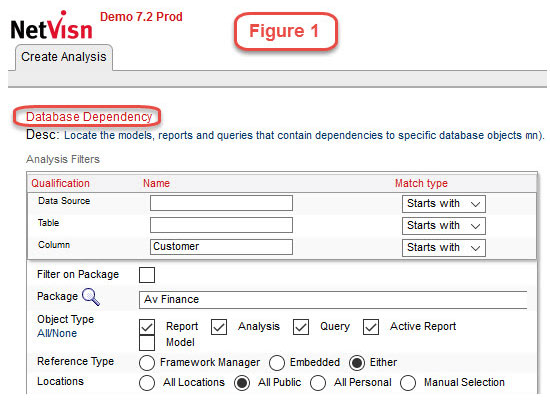Check the Model object type checkbox

[x=147, y=343]
